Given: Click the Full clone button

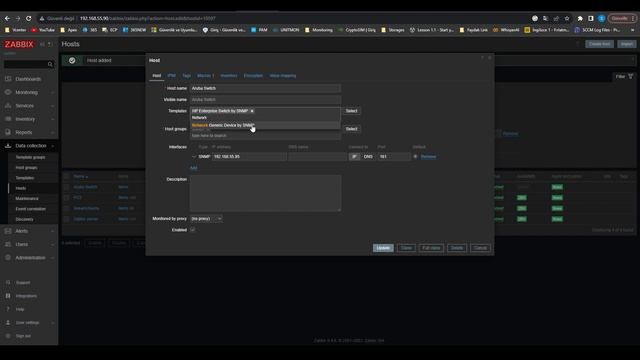Looking at the screenshot, I should [x=431, y=248].
